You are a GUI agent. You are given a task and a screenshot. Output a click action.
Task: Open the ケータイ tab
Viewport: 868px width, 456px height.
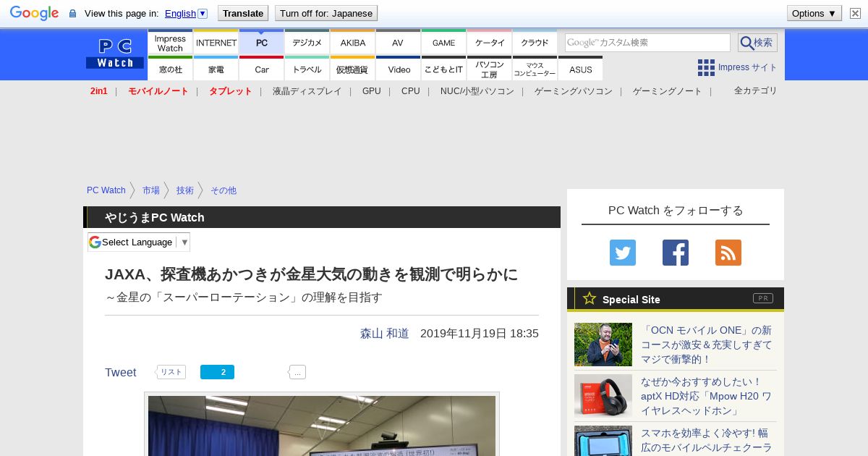click(x=490, y=43)
